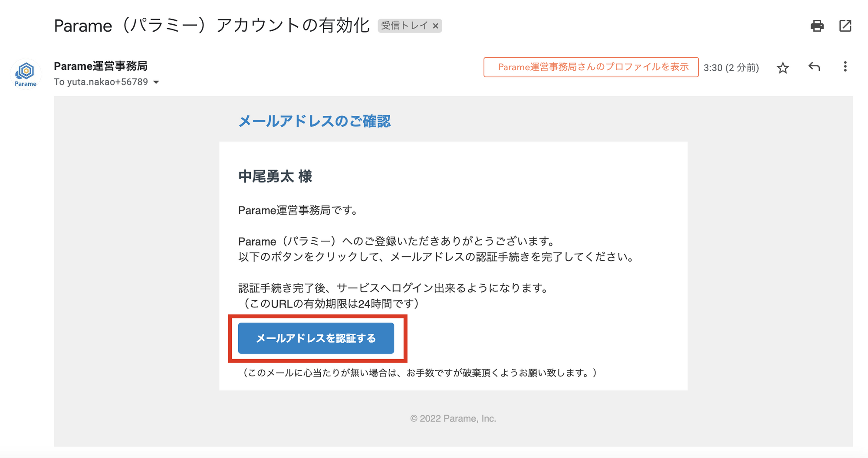Screen dimensions: 868x458
Task: Print this email with the printer icon
Action: (x=817, y=26)
